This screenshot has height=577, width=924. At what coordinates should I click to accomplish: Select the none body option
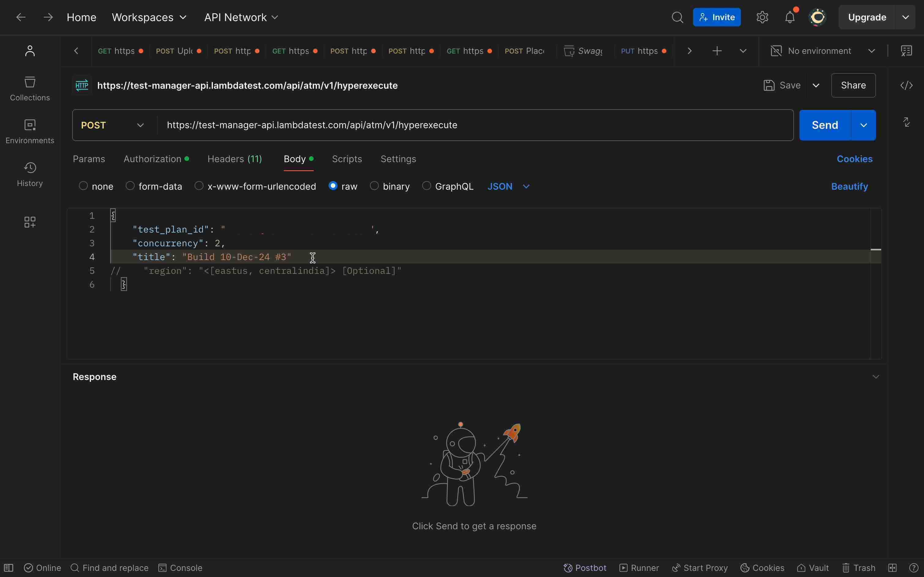click(83, 186)
